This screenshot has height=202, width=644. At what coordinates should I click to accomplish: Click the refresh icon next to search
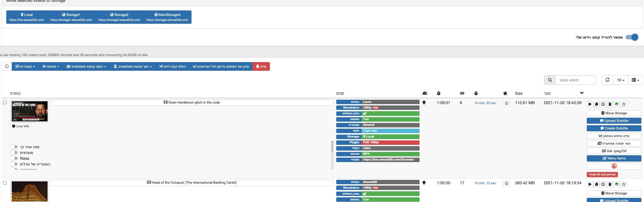pos(607,80)
